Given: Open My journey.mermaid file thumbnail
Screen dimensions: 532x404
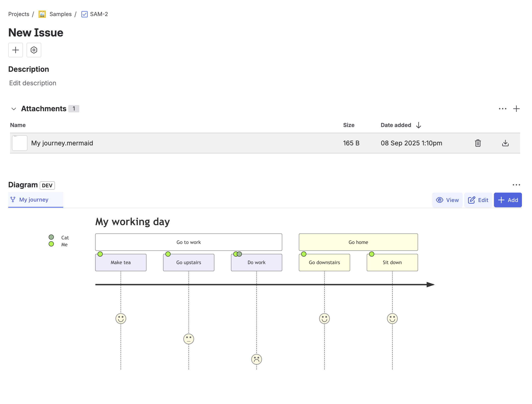Looking at the screenshot, I should [20, 143].
